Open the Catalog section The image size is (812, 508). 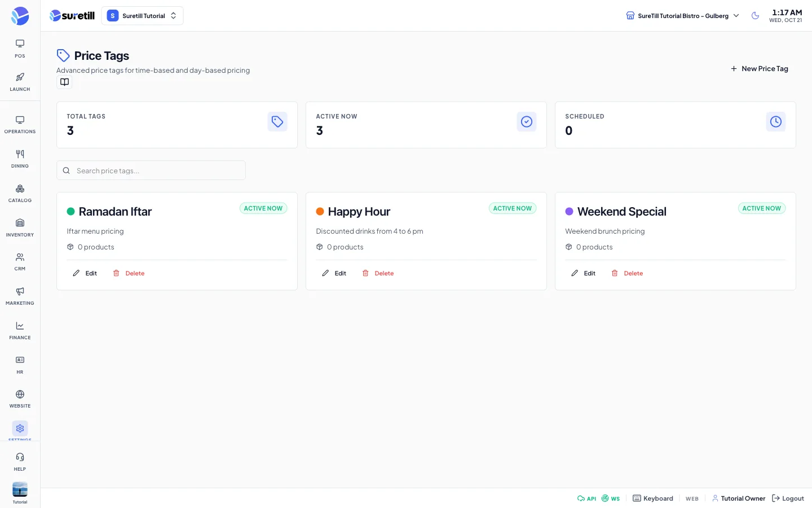[20, 194]
